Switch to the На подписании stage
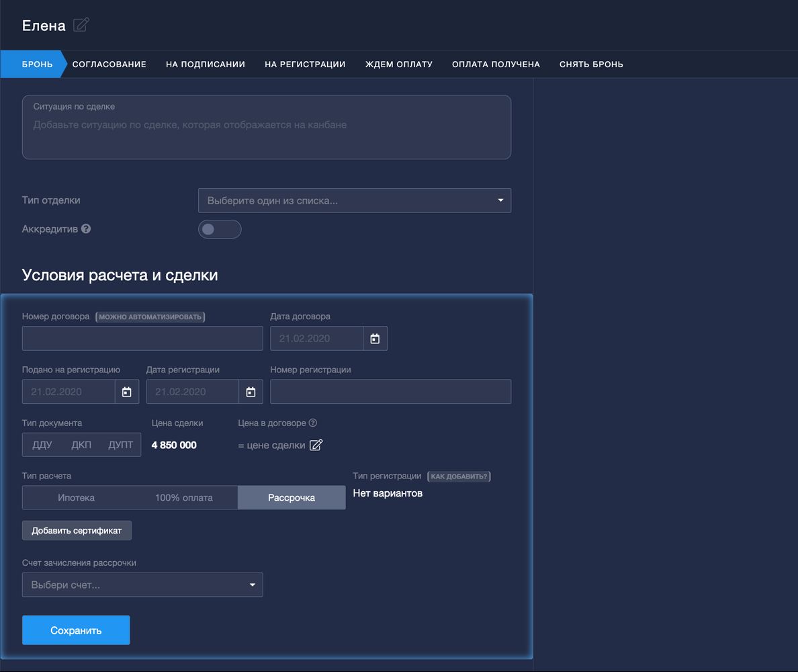 [x=206, y=64]
